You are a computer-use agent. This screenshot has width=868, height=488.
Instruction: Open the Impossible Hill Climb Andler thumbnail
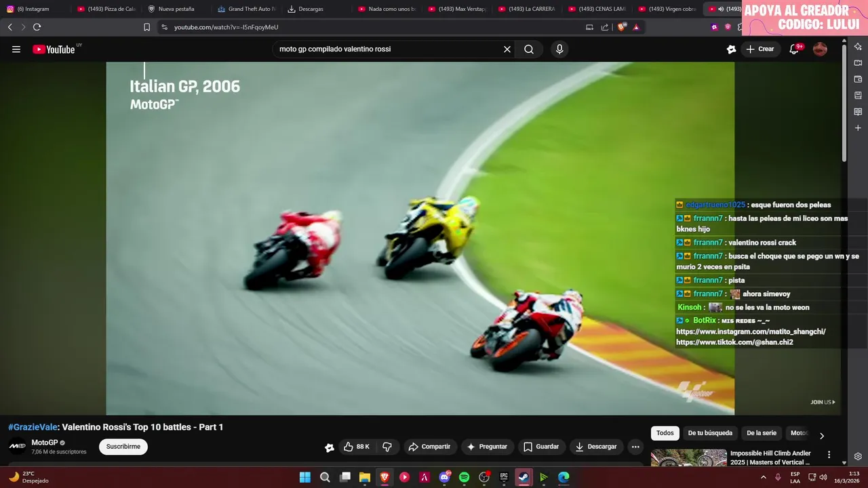pyautogui.click(x=689, y=458)
